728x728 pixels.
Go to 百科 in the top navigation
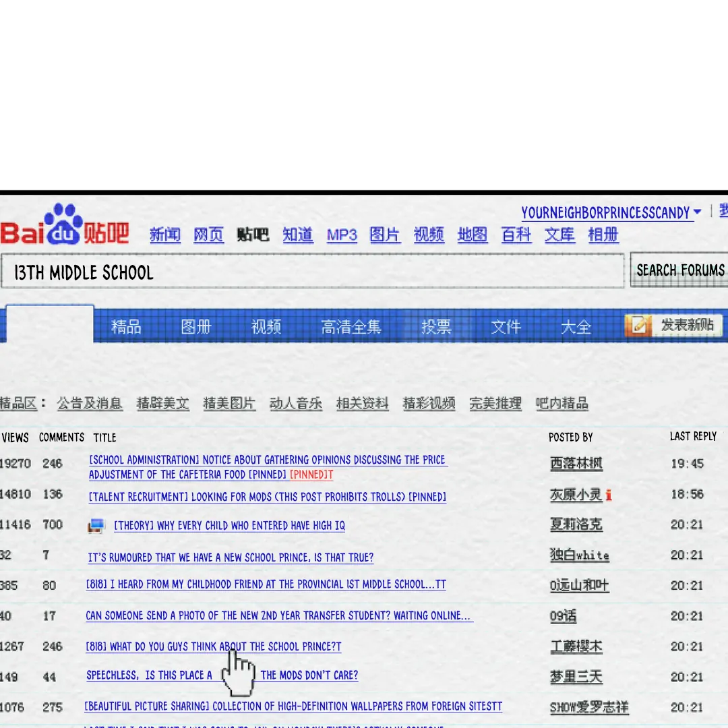pyautogui.click(x=516, y=235)
